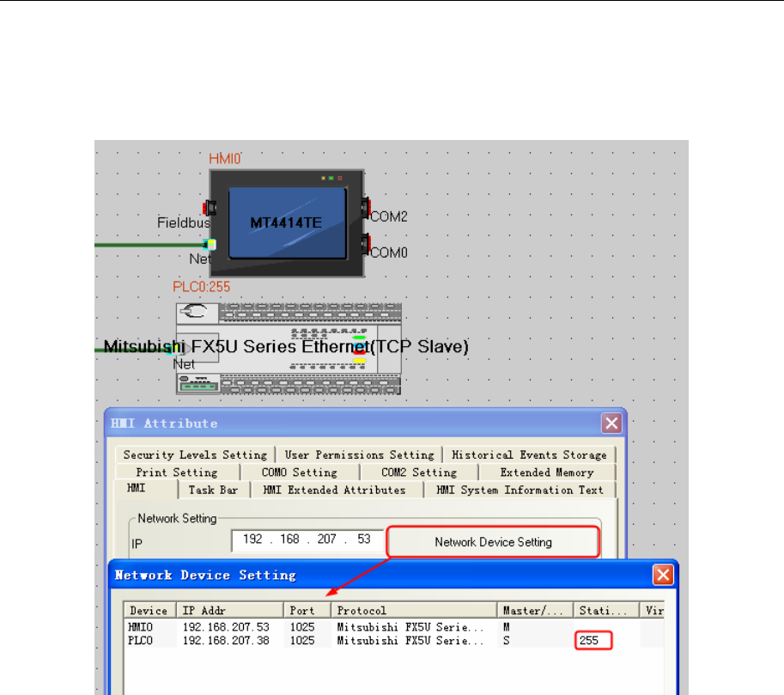
Task: Open the Security Levels Setting tab
Action: (x=196, y=454)
